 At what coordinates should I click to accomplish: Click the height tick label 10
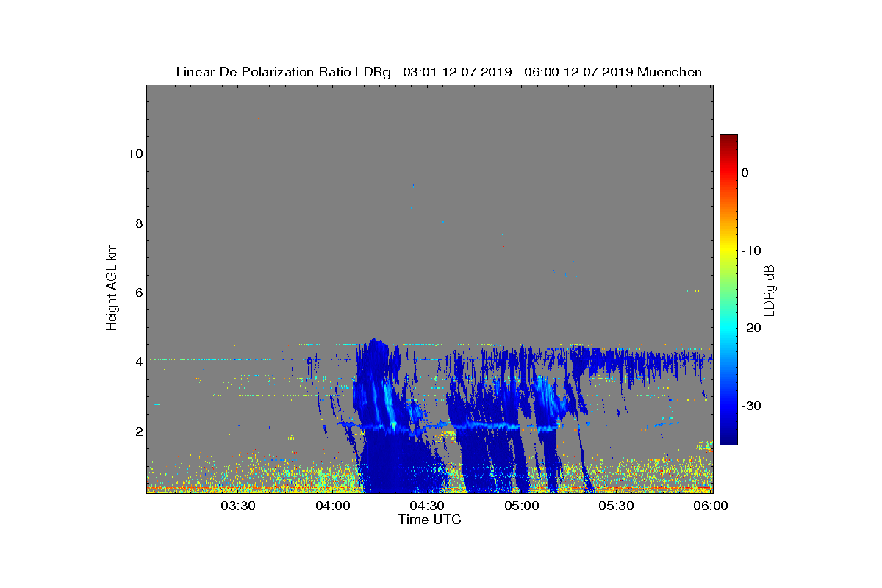[x=135, y=154]
